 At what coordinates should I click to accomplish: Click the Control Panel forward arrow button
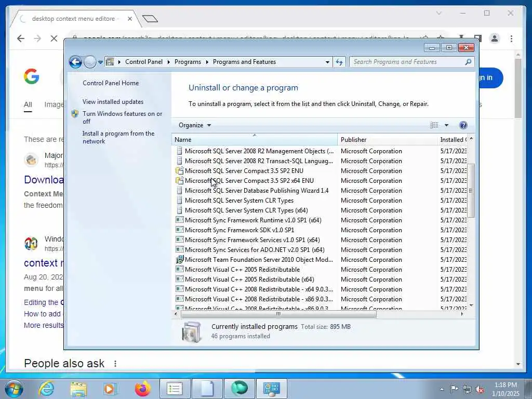[x=90, y=62]
